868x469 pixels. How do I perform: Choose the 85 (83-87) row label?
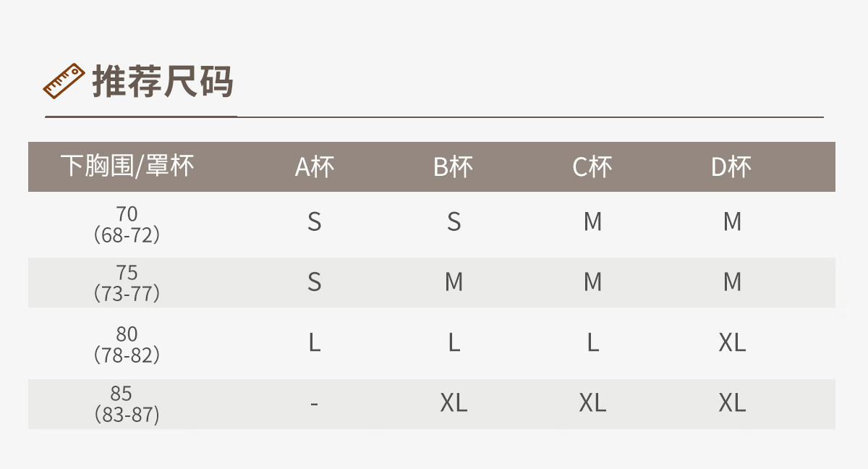pyautogui.click(x=127, y=404)
